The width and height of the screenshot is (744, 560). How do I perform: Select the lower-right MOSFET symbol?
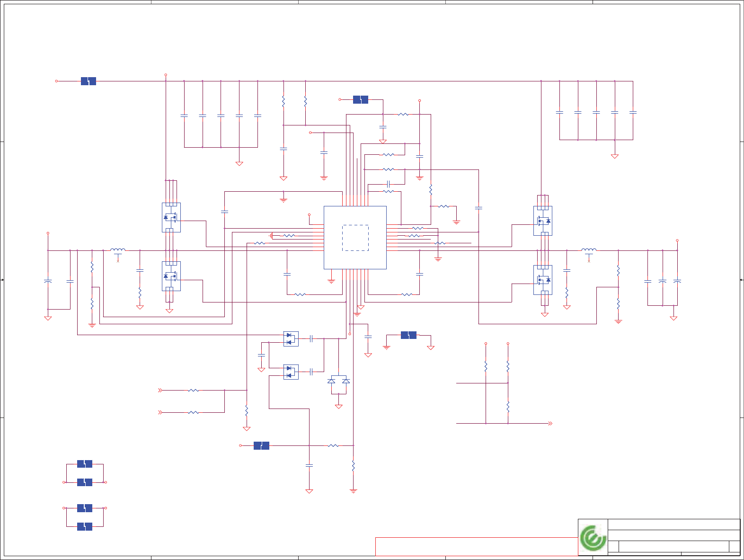coord(543,280)
